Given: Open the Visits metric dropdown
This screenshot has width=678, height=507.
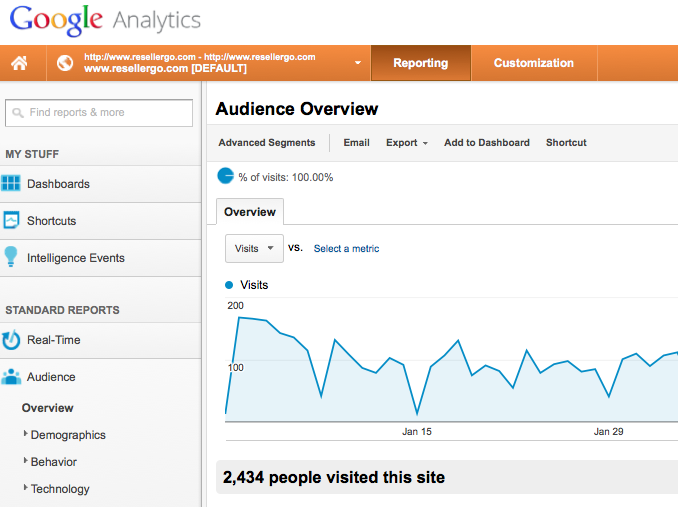Looking at the screenshot, I should 254,249.
